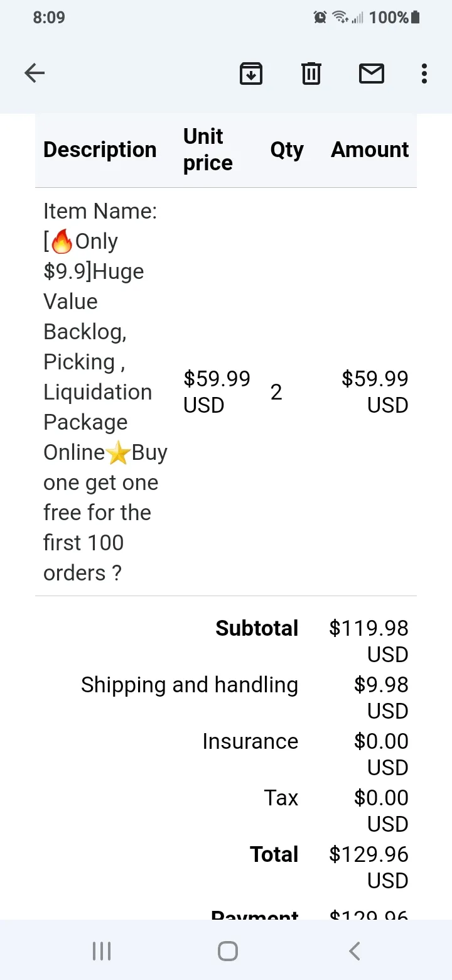Go back using the top-left arrow

[35, 73]
